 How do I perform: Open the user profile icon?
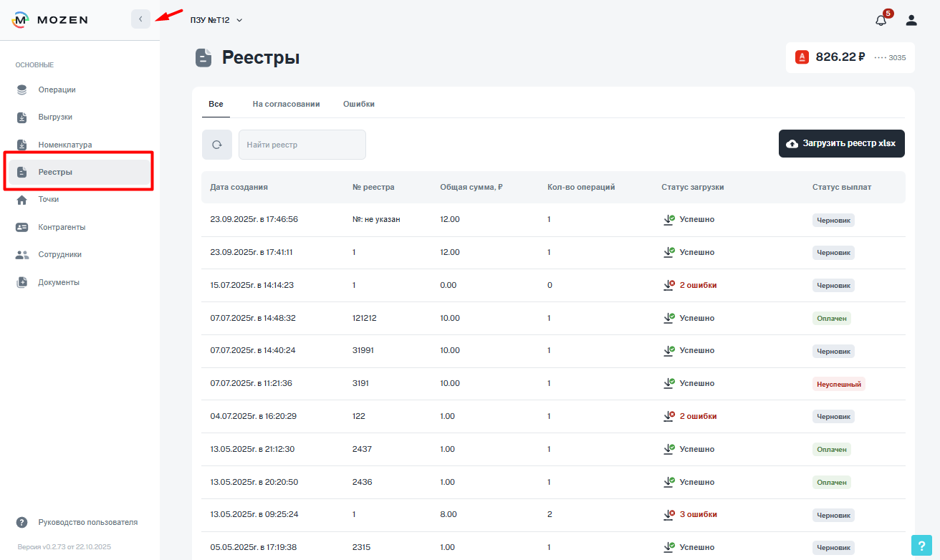tap(911, 20)
